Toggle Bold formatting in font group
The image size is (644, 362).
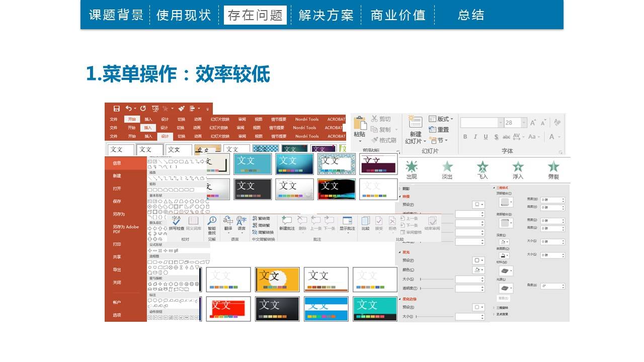click(x=465, y=137)
